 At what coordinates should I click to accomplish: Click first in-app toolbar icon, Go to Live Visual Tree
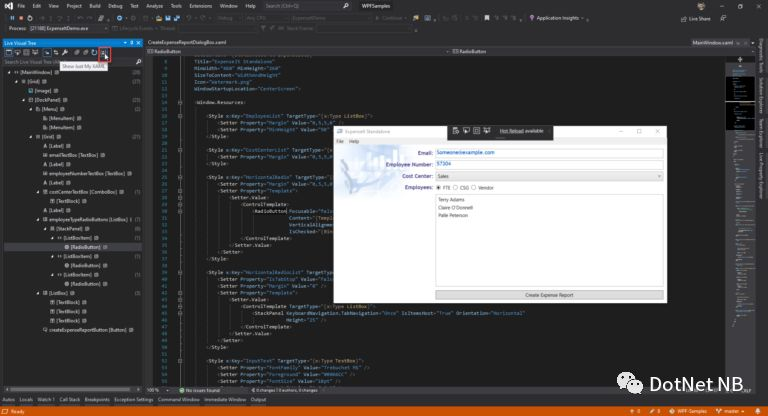[456, 131]
